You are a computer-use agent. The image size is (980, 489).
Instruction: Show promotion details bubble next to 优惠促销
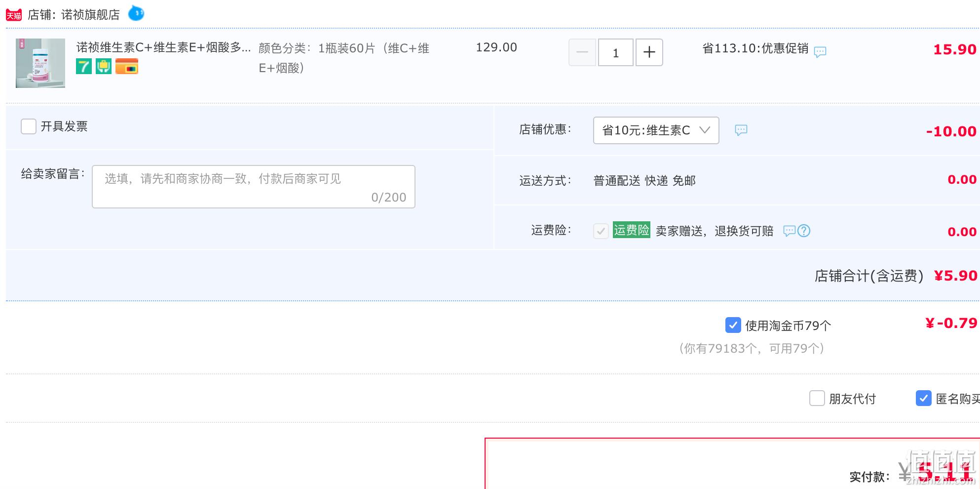(x=820, y=51)
